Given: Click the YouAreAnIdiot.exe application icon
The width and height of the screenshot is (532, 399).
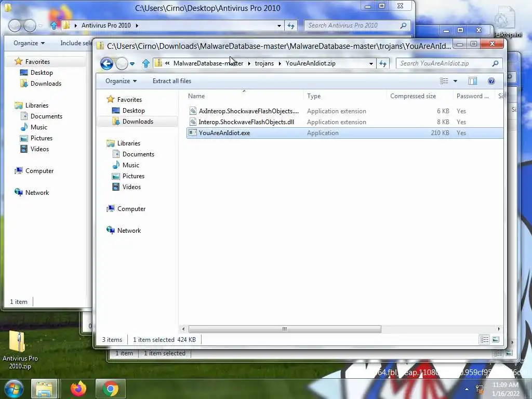Looking at the screenshot, I should [193, 132].
